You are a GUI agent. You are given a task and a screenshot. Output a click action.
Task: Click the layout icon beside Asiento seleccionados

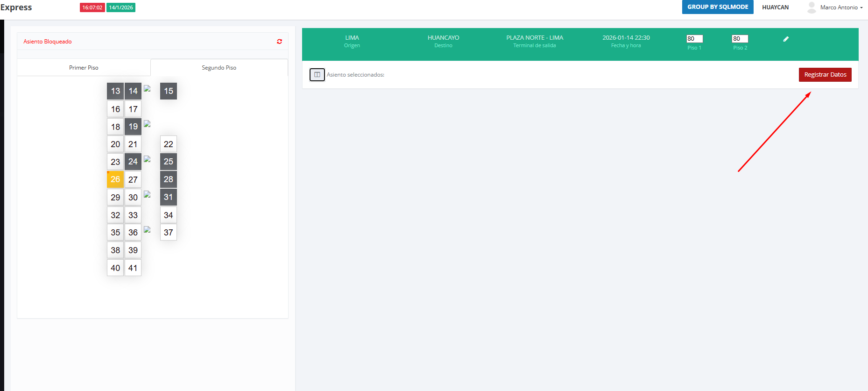(x=317, y=75)
